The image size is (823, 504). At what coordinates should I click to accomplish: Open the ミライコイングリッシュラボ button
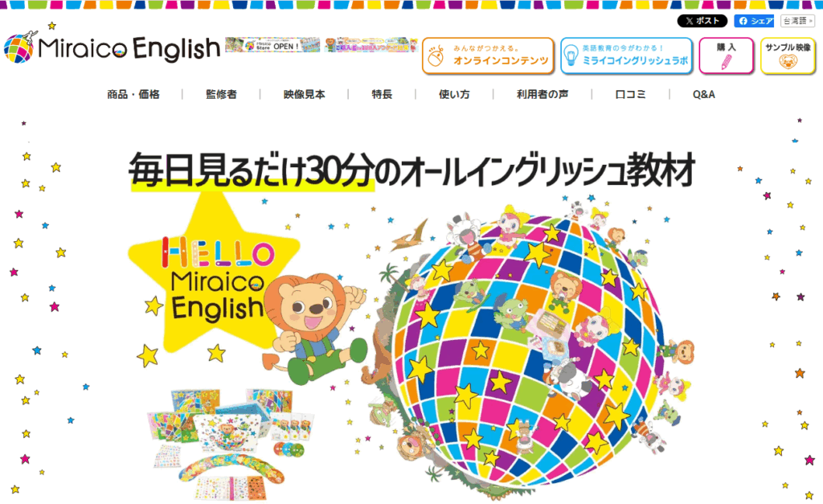[627, 55]
